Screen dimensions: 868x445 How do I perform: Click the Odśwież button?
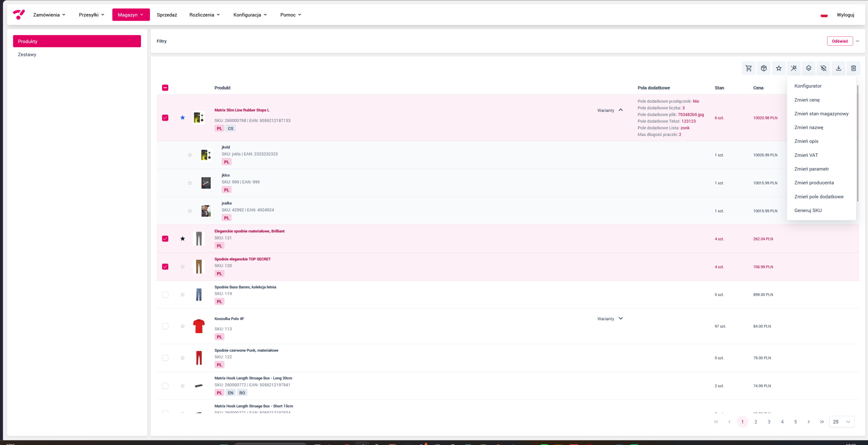tap(840, 41)
